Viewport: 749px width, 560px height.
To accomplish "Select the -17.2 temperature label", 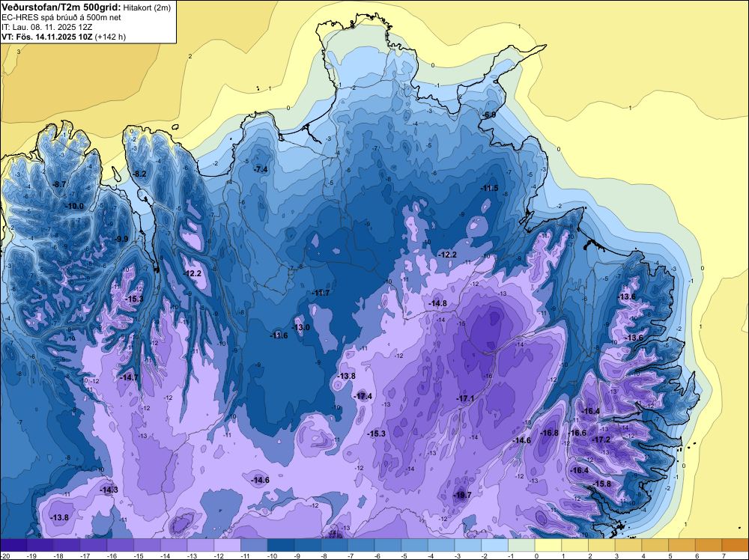I will click(601, 439).
